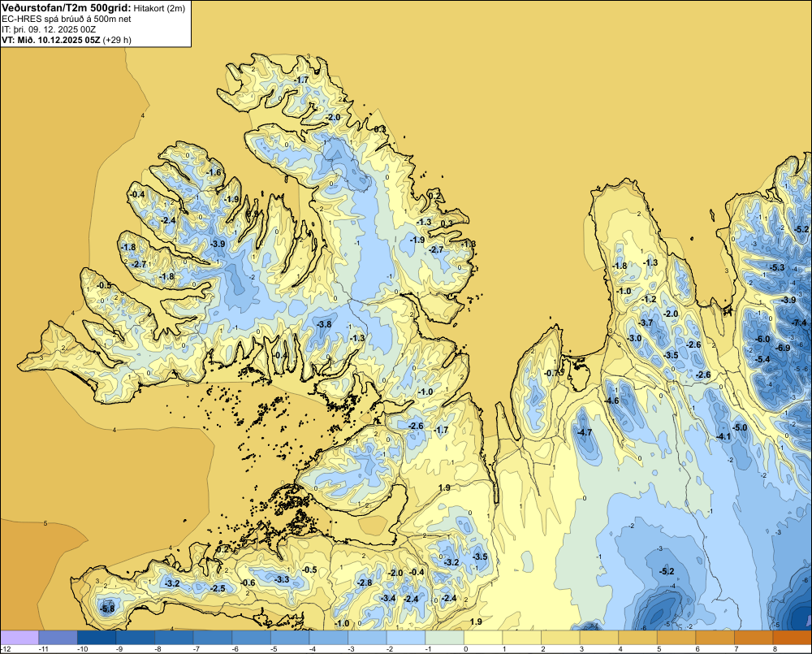Click the '3' tick label in legend
The image size is (812, 654).
coord(581,649)
